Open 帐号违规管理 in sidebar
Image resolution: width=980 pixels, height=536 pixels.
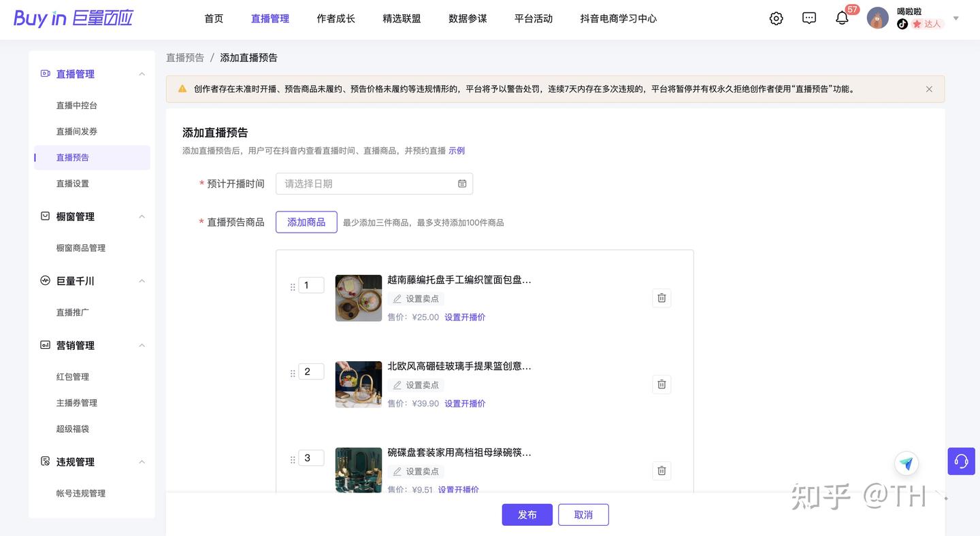(81, 493)
